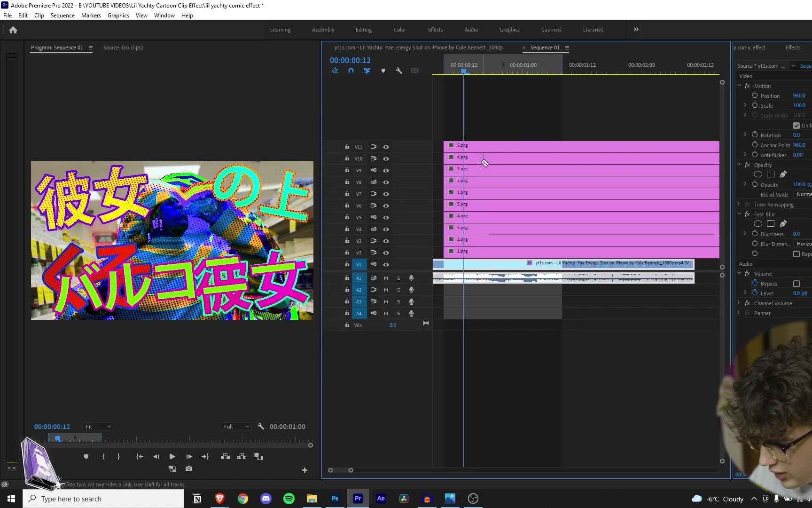Open the Full playback resolution dropdown

tap(236, 427)
